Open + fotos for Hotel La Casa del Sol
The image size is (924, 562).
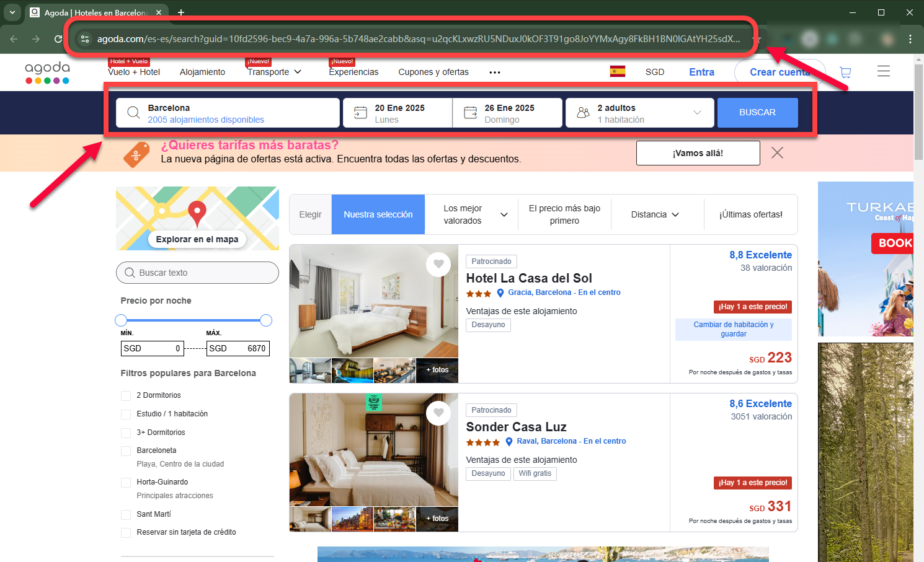tap(437, 370)
